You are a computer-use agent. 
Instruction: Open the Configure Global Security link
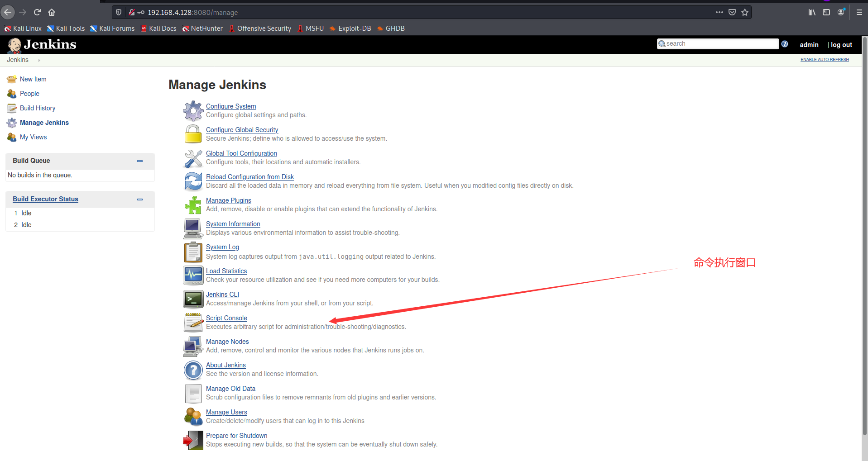(242, 130)
